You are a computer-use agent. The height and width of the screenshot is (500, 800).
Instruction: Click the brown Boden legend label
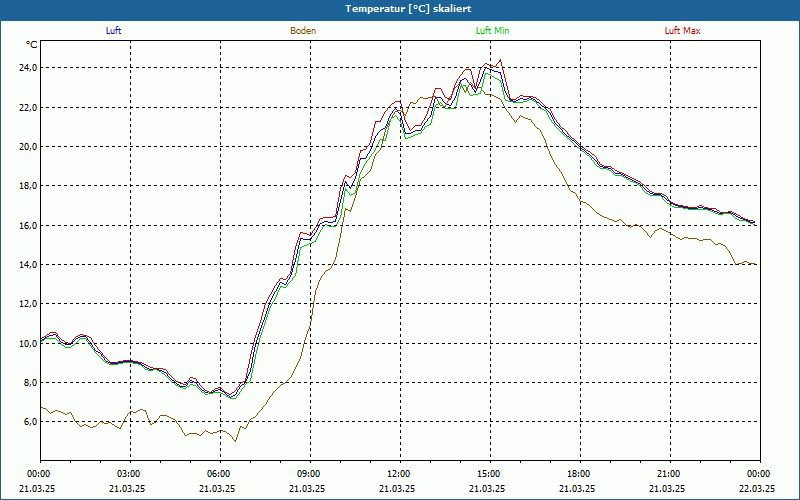[x=303, y=31]
